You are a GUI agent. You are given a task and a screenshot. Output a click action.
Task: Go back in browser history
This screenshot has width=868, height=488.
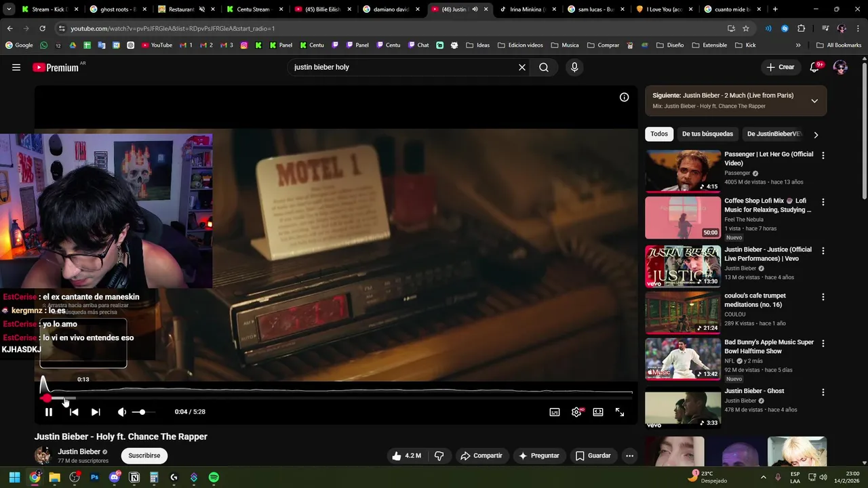(x=9, y=28)
